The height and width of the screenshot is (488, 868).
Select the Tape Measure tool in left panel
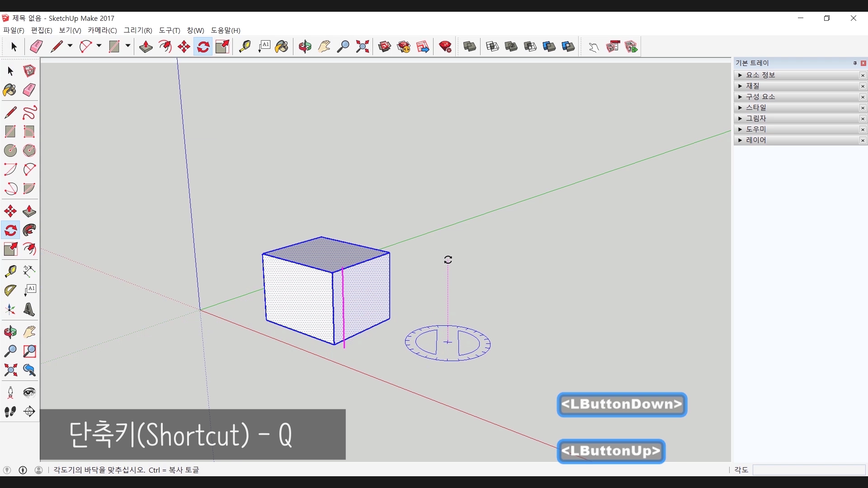[x=10, y=271]
